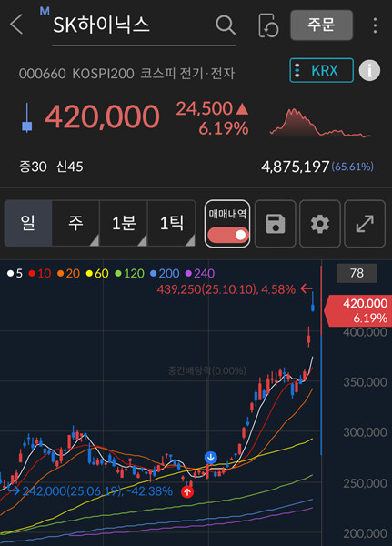The image size is (392, 546).
Task: Select the 20-day moving average legend
Action: 68,273
